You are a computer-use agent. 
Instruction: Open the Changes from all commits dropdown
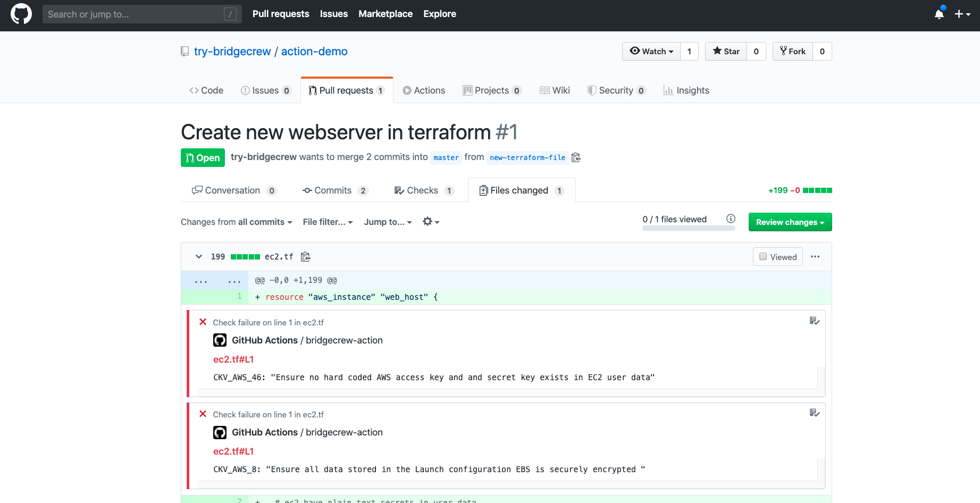point(237,222)
